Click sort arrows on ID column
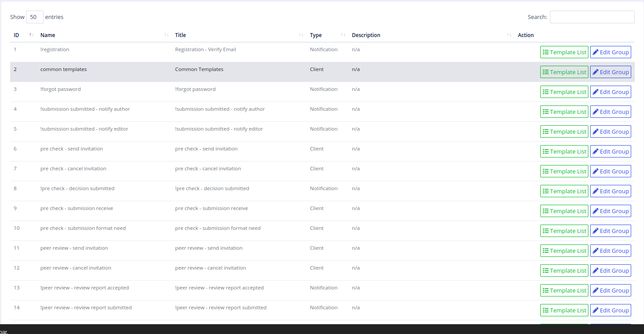Image resolution: width=644 pixels, height=334 pixels. pyautogui.click(x=31, y=35)
